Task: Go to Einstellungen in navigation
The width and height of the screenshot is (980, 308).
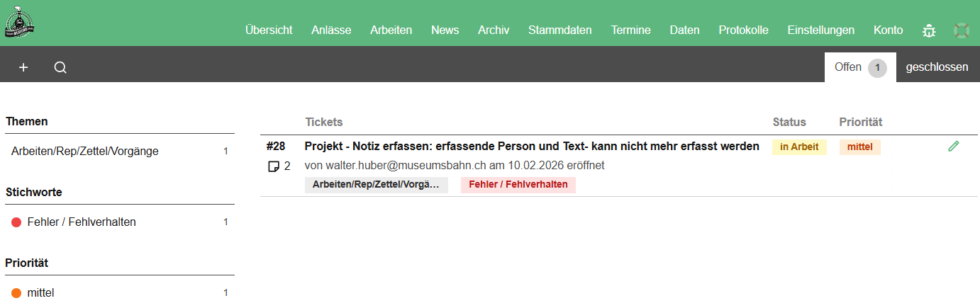Action: coord(820,30)
